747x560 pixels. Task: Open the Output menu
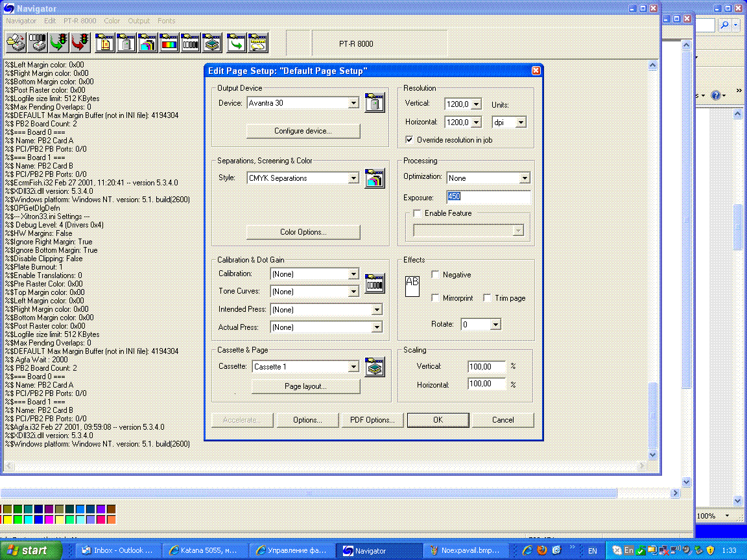point(139,21)
